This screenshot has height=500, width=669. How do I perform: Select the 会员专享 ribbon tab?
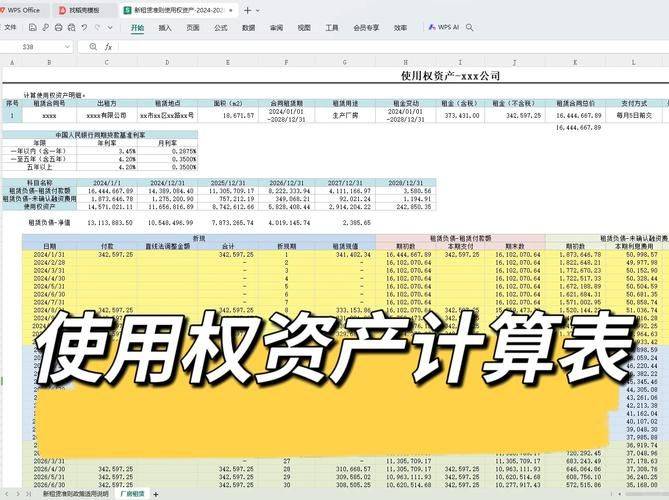pos(366,28)
